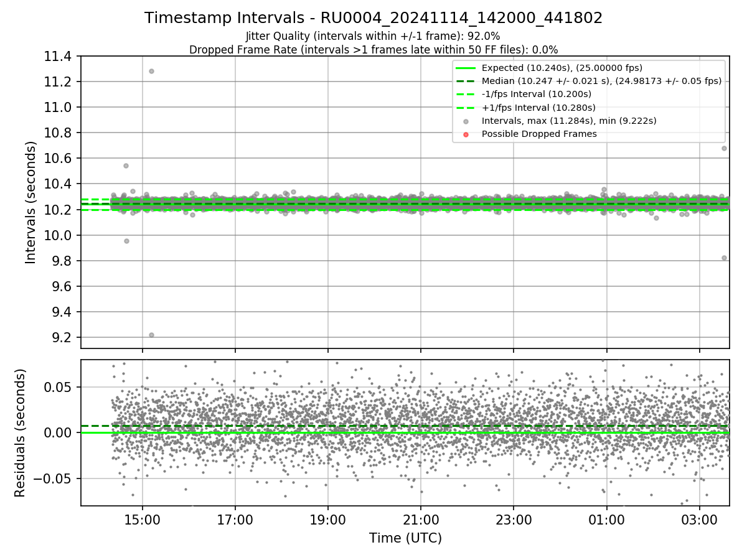The image size is (747, 560).
Task: Click the dark green dashed swatch beside "Median"
Action: click(466, 81)
